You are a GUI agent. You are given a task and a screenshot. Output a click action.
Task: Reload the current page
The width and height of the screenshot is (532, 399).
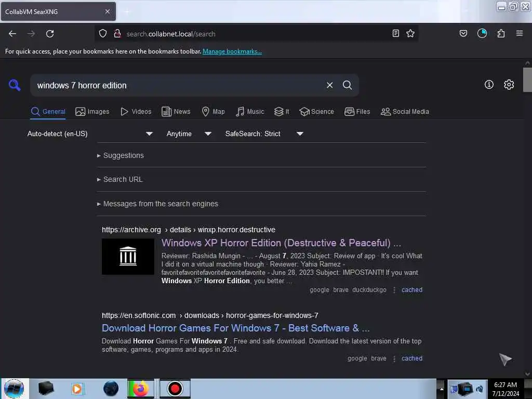pos(50,34)
